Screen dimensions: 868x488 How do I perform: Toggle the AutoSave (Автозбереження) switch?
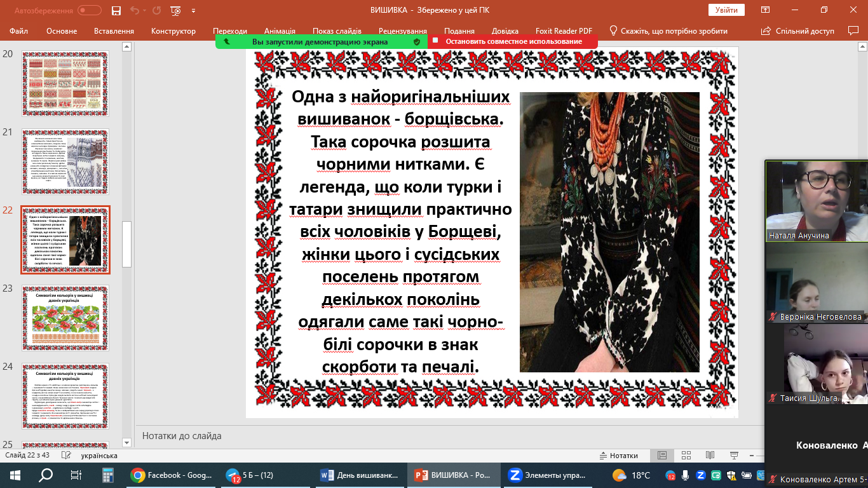90,10
